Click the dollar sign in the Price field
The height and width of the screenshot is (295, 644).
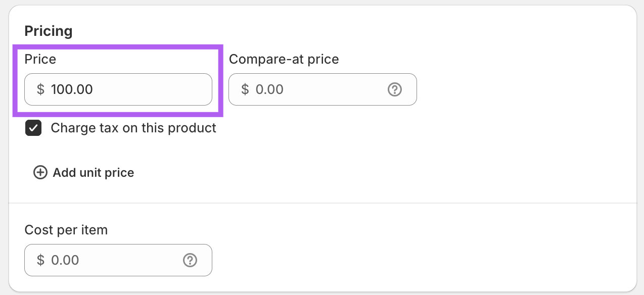(x=40, y=89)
